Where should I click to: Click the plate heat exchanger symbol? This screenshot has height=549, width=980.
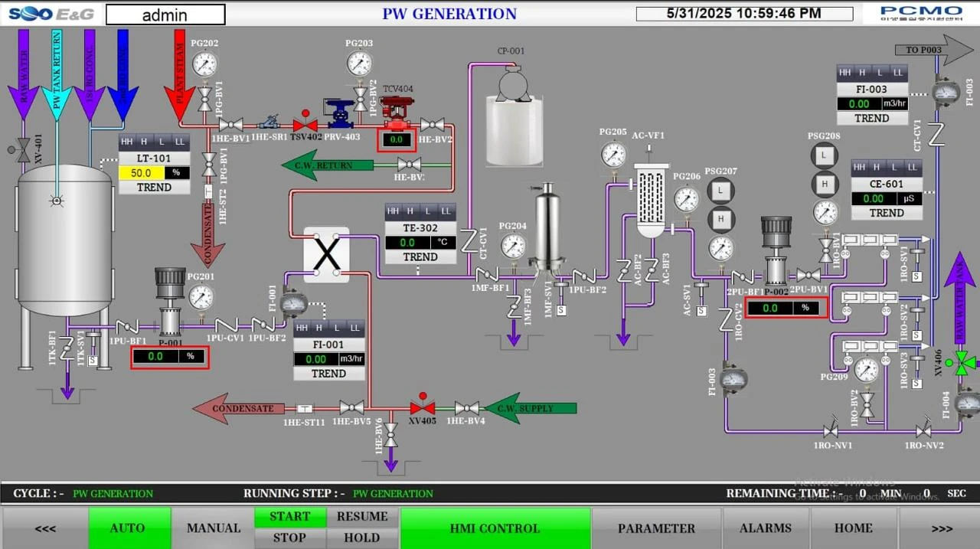click(327, 254)
